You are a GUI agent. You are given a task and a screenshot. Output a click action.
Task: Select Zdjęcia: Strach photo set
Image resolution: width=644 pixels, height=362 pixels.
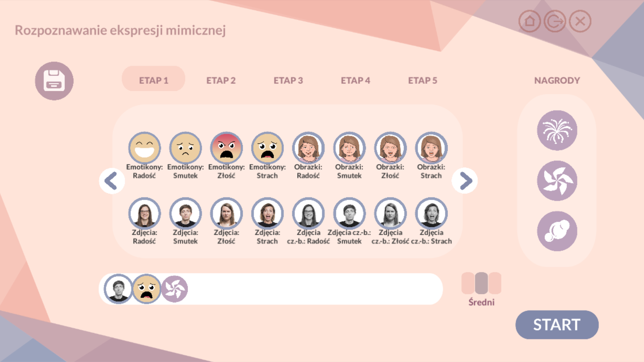(x=267, y=214)
